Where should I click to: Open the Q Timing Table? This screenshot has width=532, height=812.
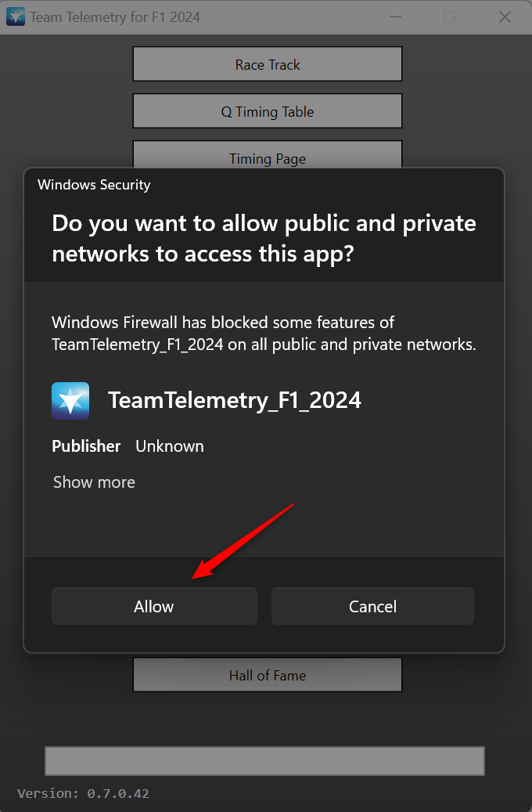coord(268,111)
